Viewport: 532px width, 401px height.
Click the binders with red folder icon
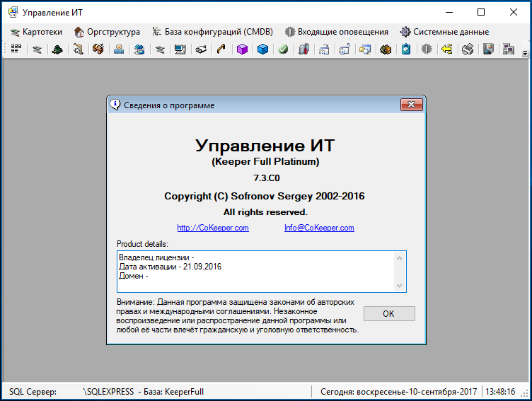[x=303, y=50]
